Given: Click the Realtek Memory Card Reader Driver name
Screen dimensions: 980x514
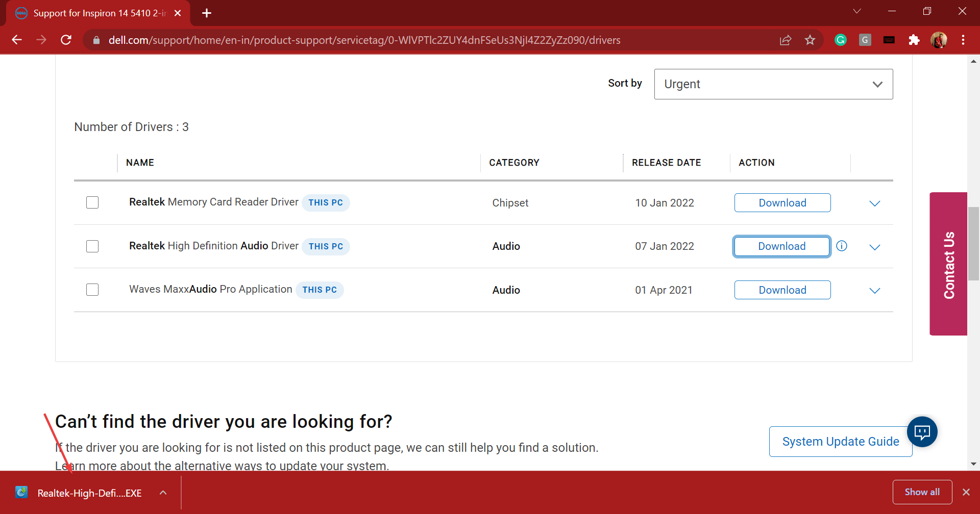Looking at the screenshot, I should [x=213, y=202].
